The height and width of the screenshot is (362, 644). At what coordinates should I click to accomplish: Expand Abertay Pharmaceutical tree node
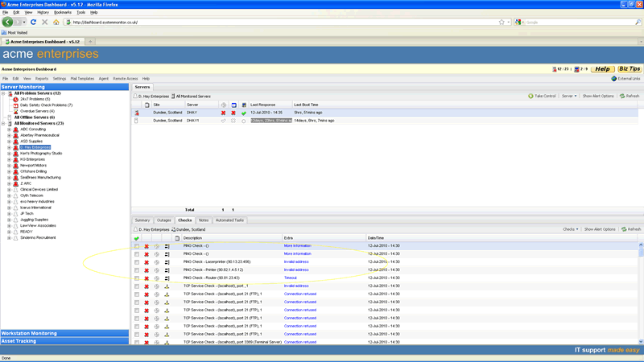(9, 135)
